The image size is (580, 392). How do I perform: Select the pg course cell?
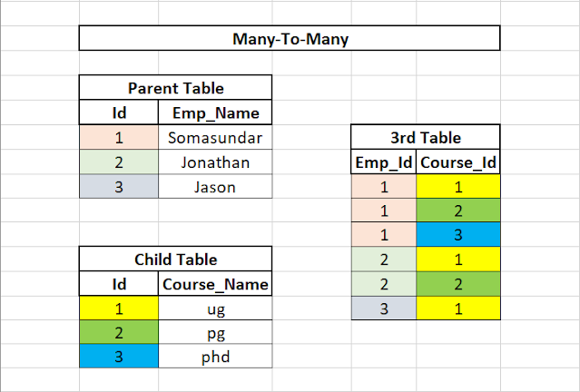click(x=215, y=332)
